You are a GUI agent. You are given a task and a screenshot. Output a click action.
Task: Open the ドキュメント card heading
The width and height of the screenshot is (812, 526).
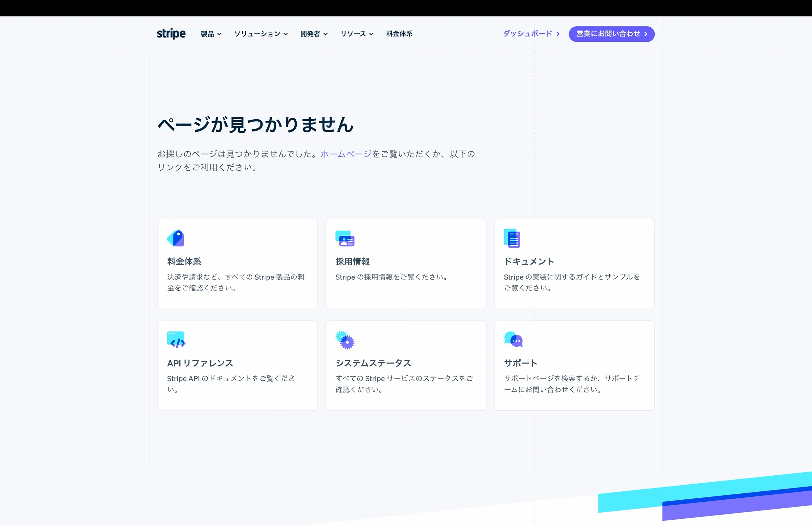(x=529, y=262)
